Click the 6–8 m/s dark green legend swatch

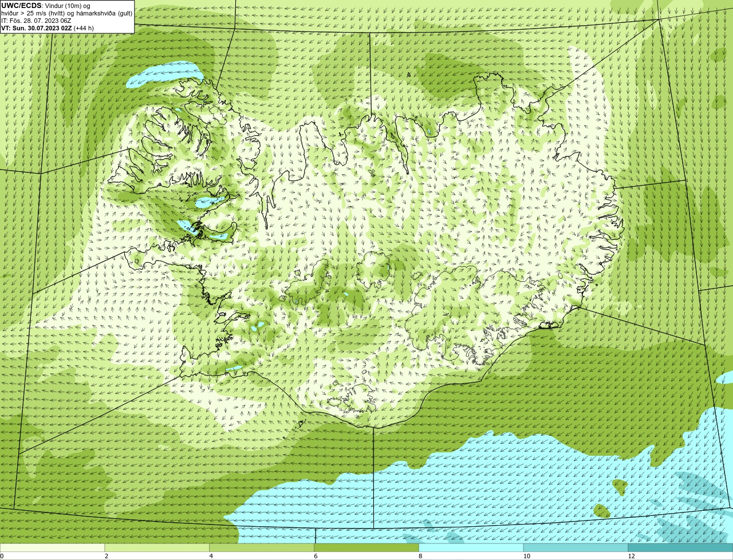pos(366,548)
